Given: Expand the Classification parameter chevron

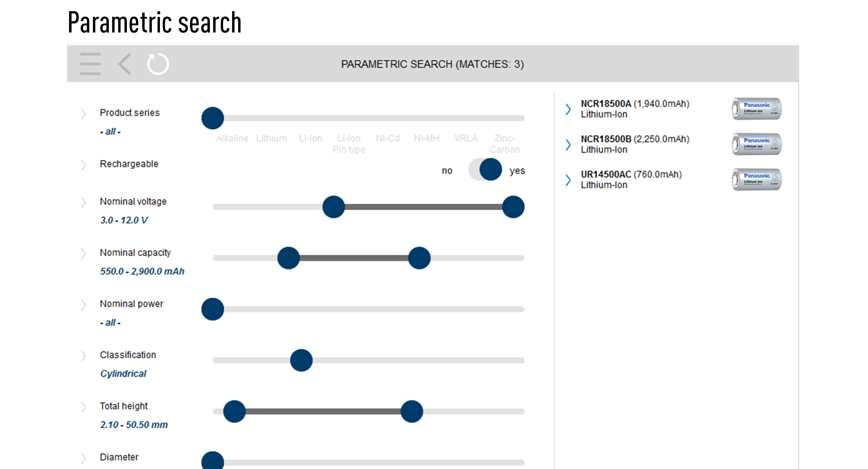Looking at the screenshot, I should (x=83, y=356).
